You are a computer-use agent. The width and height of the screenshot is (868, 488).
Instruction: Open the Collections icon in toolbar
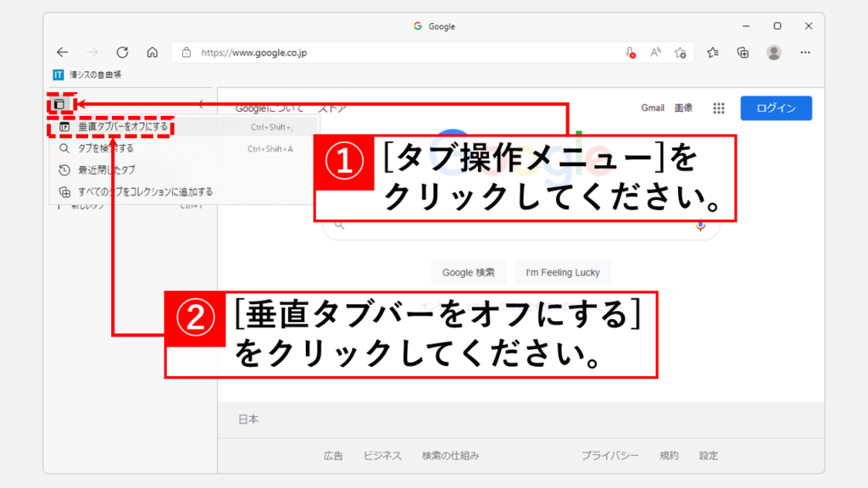(743, 53)
